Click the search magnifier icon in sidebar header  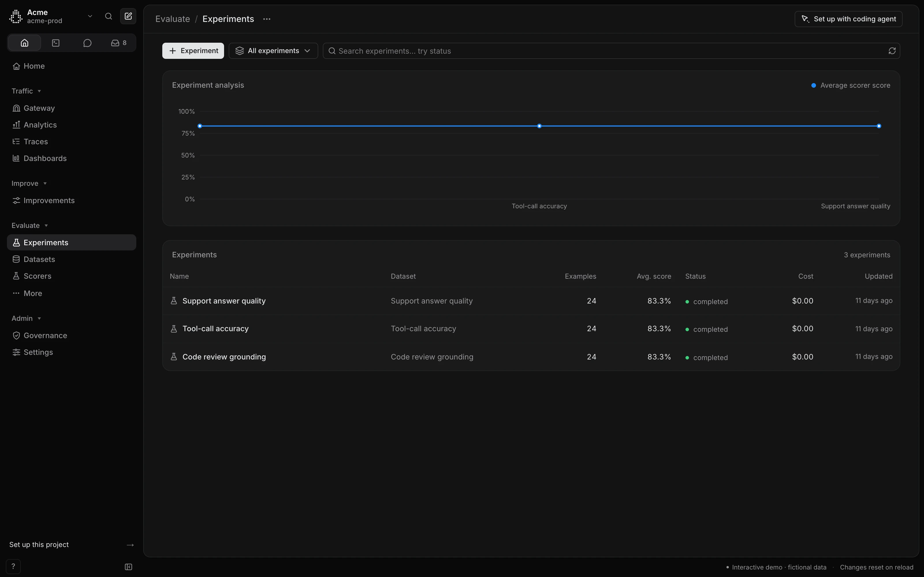tap(109, 16)
